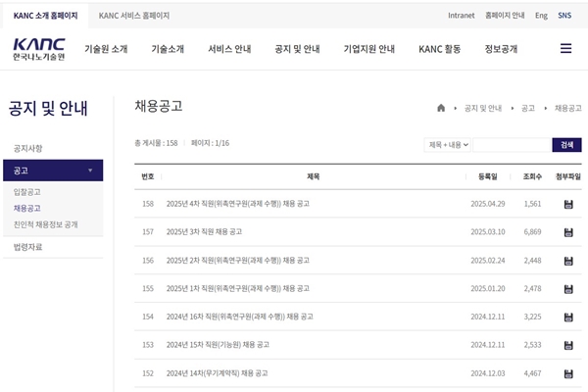The height and width of the screenshot is (392, 588).
Task: Click the search text input field
Action: click(x=512, y=145)
